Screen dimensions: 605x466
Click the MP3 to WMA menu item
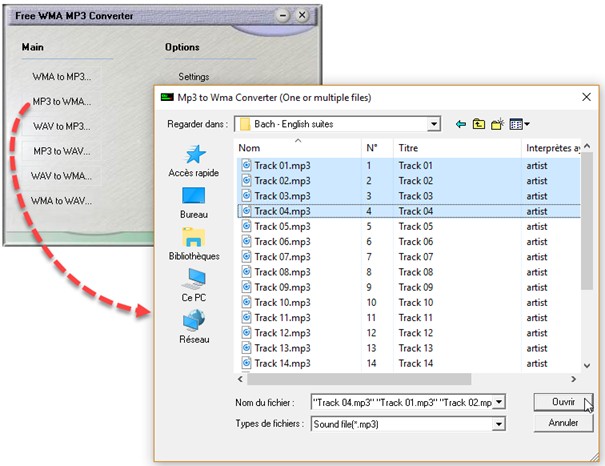click(x=62, y=101)
